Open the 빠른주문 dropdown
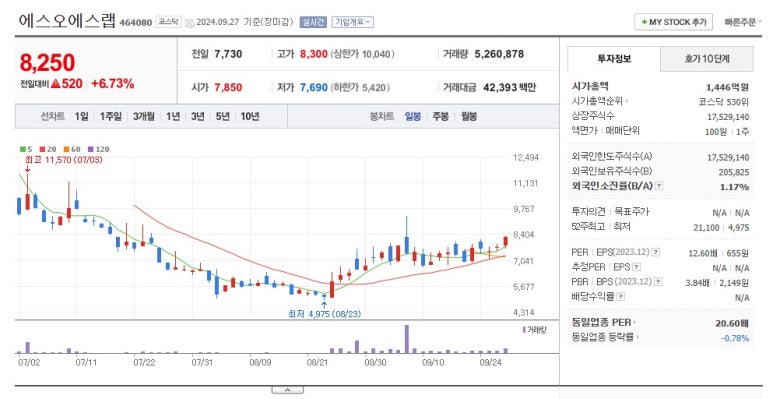 pos(743,22)
